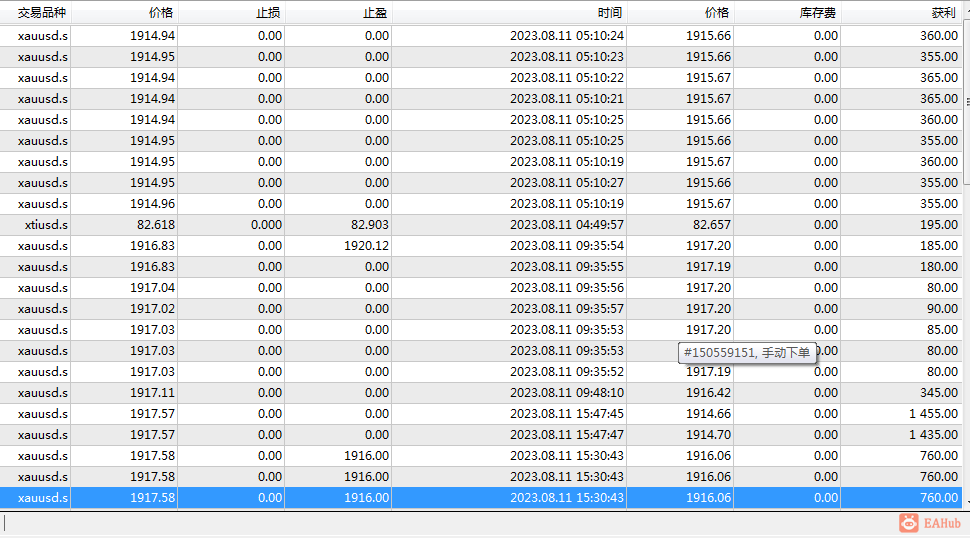970x538 pixels.
Task: Click the vertical scrollbar thumb
Action: [966, 102]
